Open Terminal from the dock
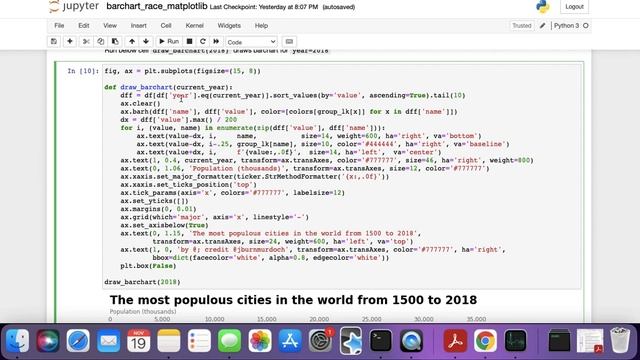 (x=381, y=340)
